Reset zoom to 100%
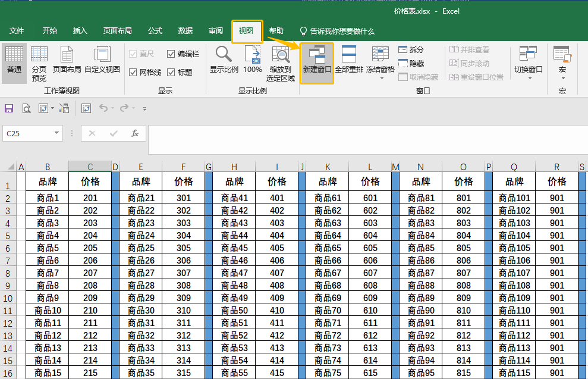The width and height of the screenshot is (588, 379). (253, 59)
